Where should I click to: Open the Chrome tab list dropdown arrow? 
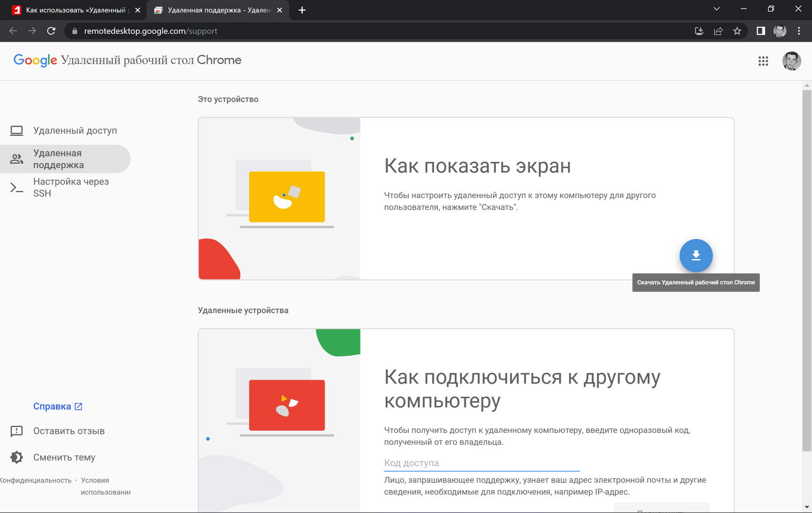pyautogui.click(x=716, y=9)
